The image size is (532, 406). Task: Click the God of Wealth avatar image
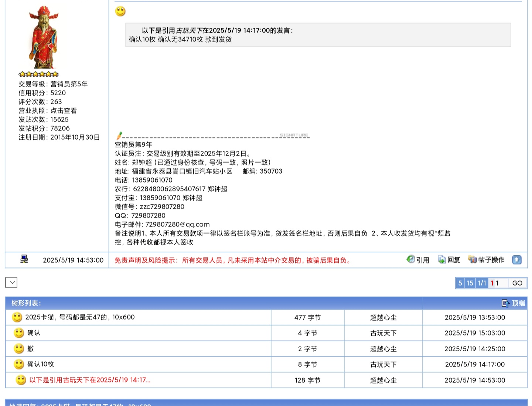[44, 37]
